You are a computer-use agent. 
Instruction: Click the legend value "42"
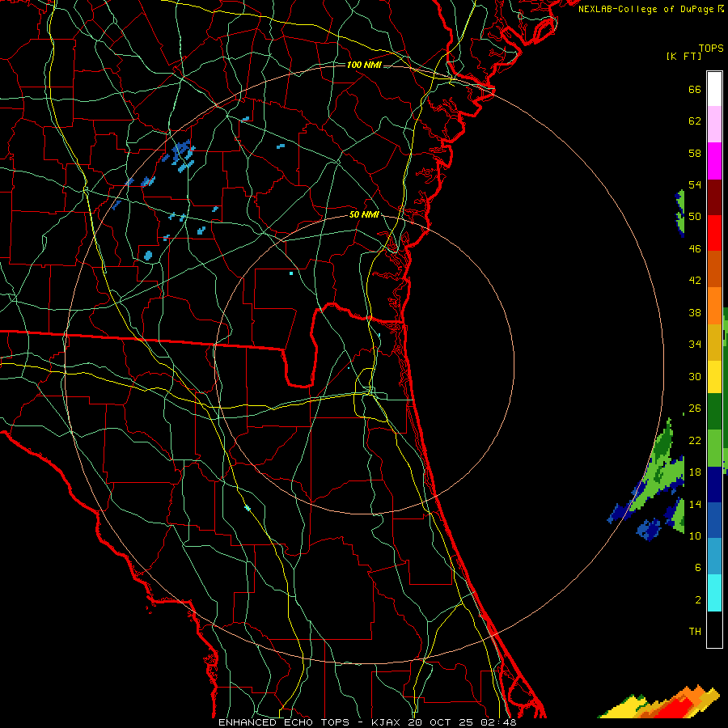695,281
